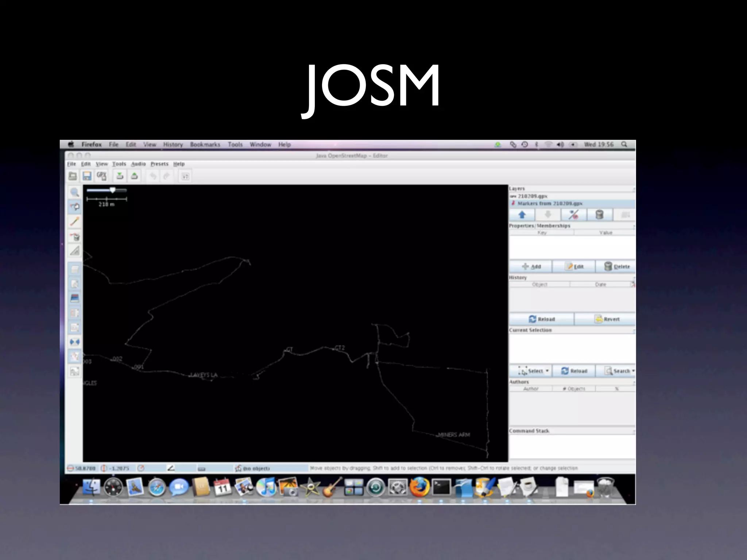Click the Download from OSM icon
The height and width of the screenshot is (560, 747).
tap(120, 176)
